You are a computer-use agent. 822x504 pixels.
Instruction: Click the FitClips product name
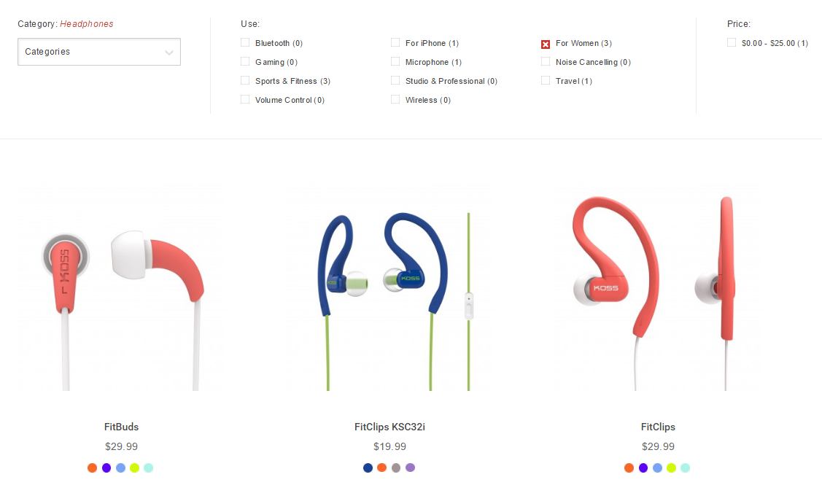click(x=658, y=427)
